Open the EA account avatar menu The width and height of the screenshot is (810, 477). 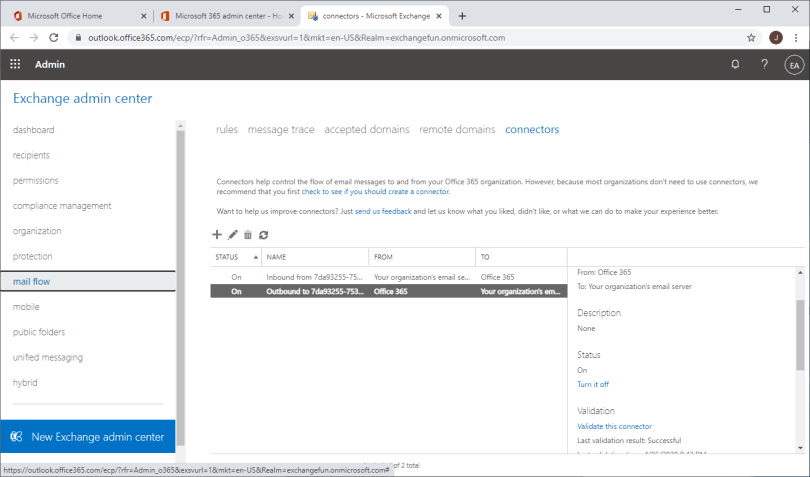[x=794, y=64]
